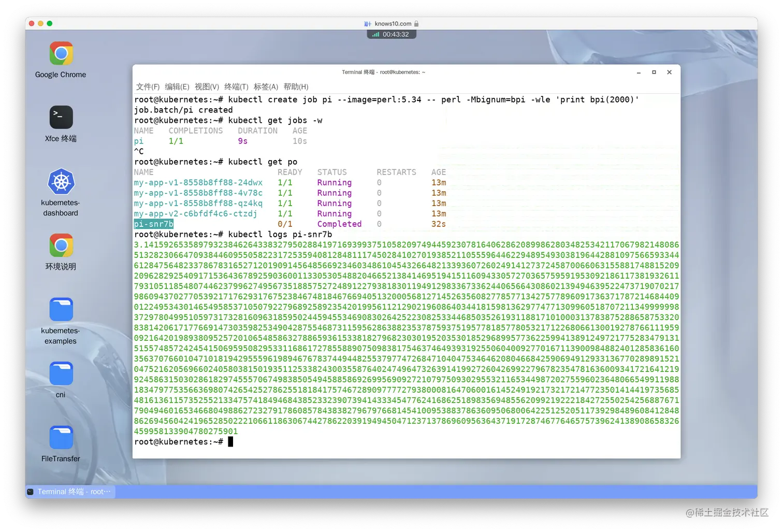Click the lock icon beside knows10.com
The image size is (783, 532).
[x=416, y=23]
